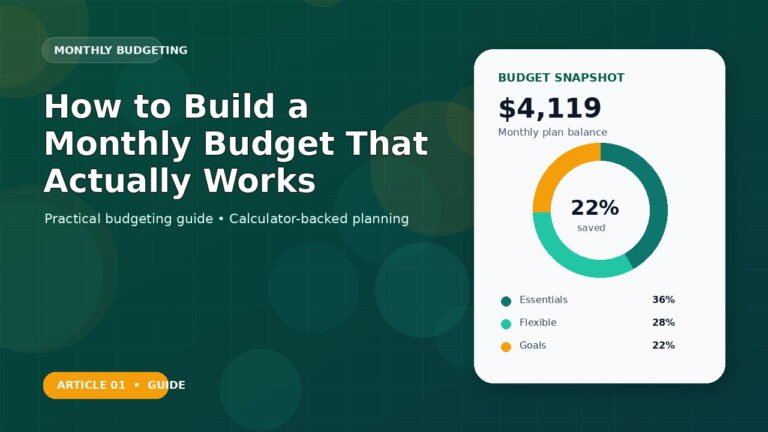
Task: Click the MONTHLY BUDGETING tag pill
Action: coord(102,50)
